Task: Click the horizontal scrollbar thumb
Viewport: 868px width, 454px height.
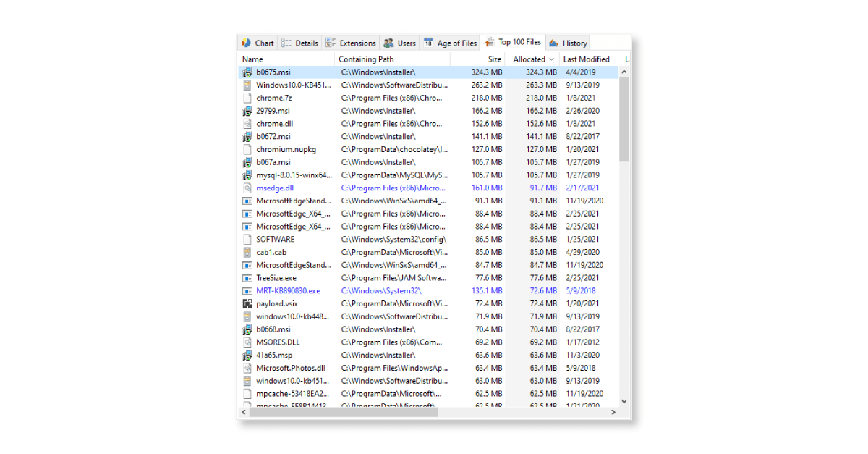Action: (341, 412)
